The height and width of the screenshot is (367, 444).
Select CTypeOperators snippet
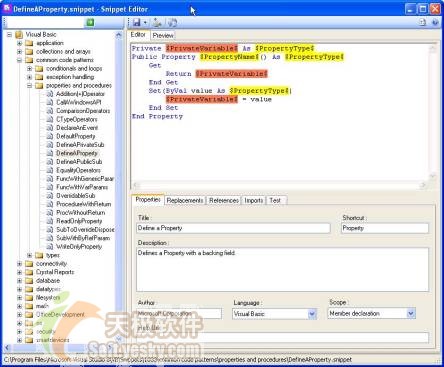pos(77,119)
